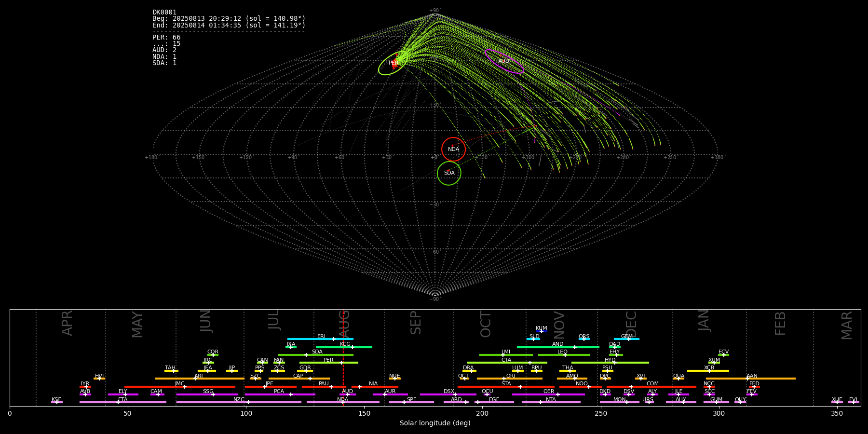Click the DEC month label

631,325
